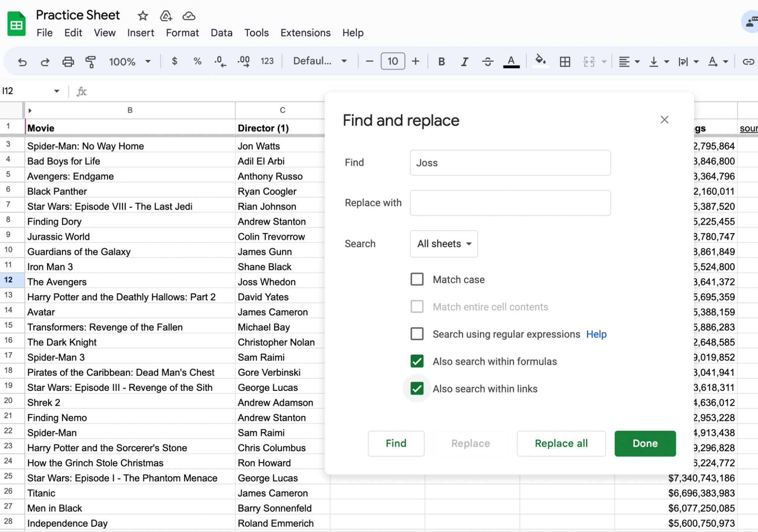The image size is (758, 532).
Task: Click the move to Drive icon
Action: [166, 16]
